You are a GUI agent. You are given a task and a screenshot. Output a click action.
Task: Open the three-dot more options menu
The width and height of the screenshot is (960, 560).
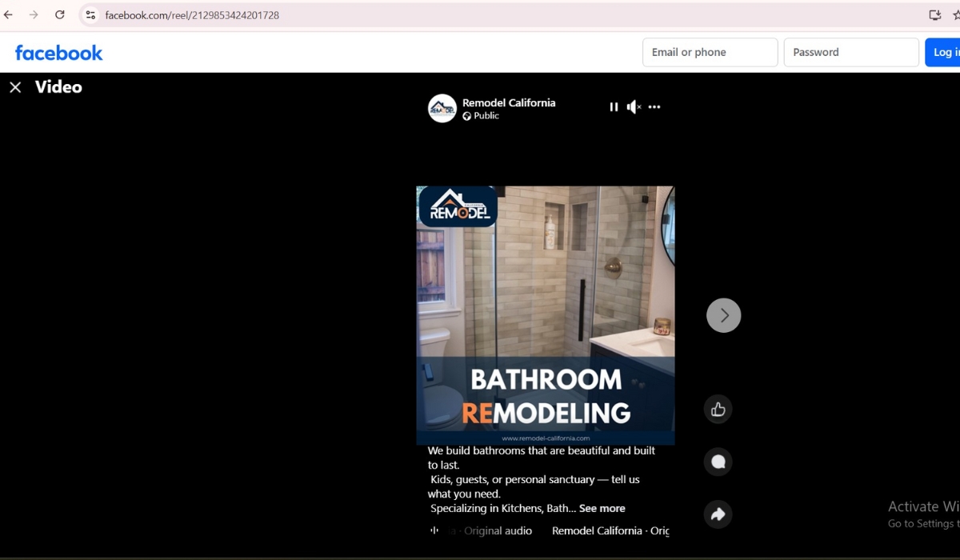pos(654,107)
